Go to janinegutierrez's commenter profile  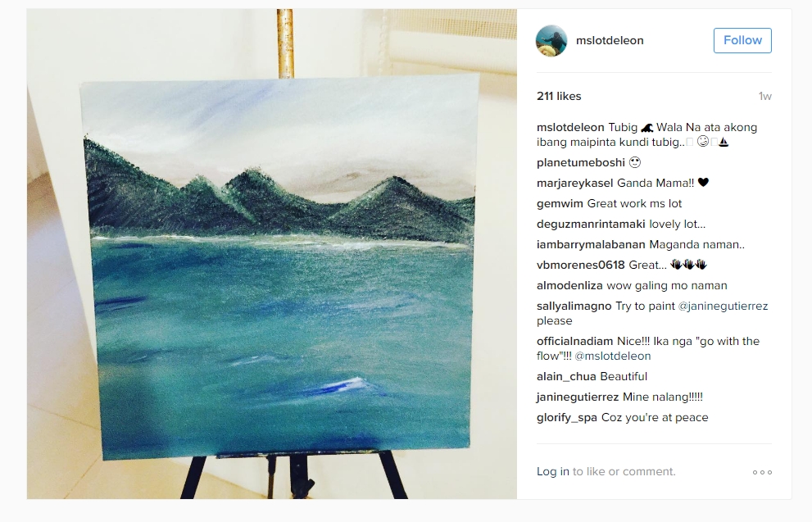(x=578, y=397)
